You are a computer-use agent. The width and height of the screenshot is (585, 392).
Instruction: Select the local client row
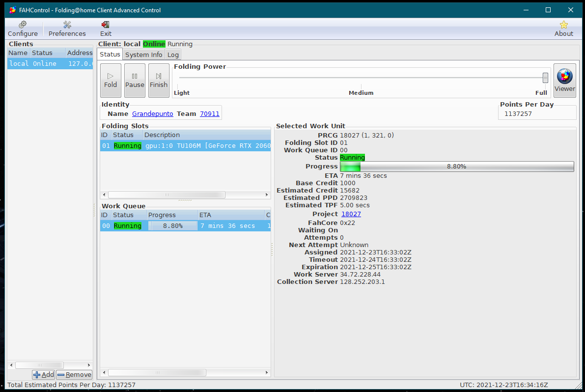(x=50, y=63)
